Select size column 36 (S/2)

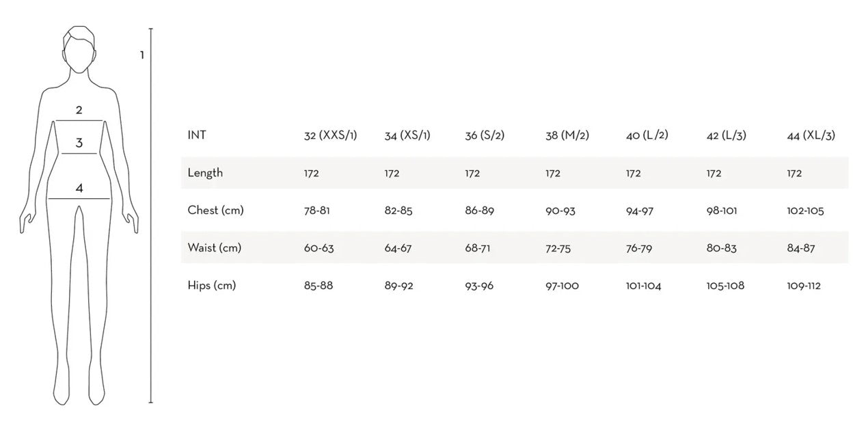pos(485,136)
